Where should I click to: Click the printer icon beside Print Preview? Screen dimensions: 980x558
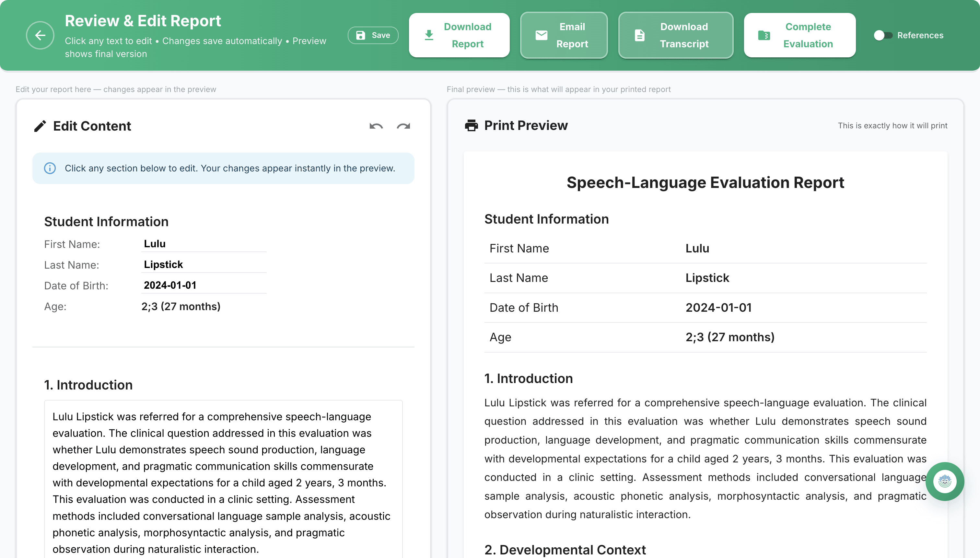click(471, 125)
